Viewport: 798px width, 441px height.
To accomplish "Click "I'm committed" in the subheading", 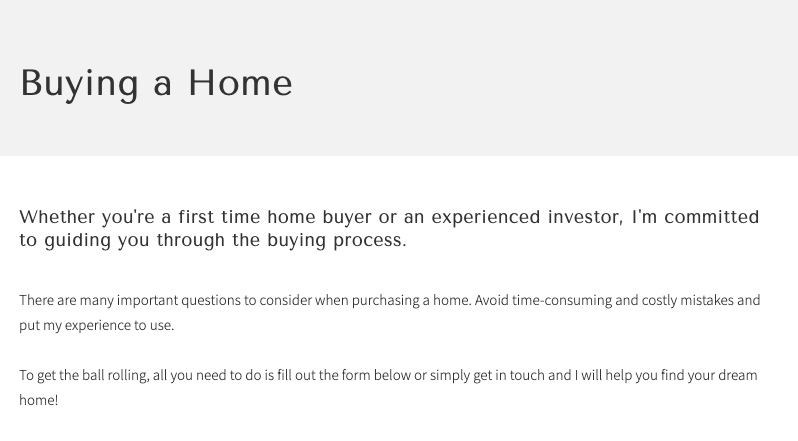I will [695, 217].
